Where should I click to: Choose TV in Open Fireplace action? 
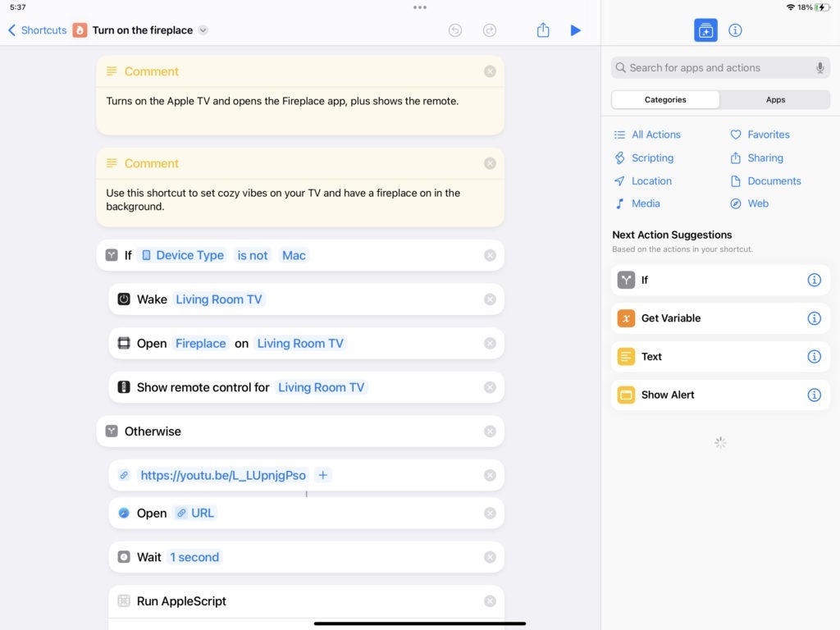coord(300,344)
